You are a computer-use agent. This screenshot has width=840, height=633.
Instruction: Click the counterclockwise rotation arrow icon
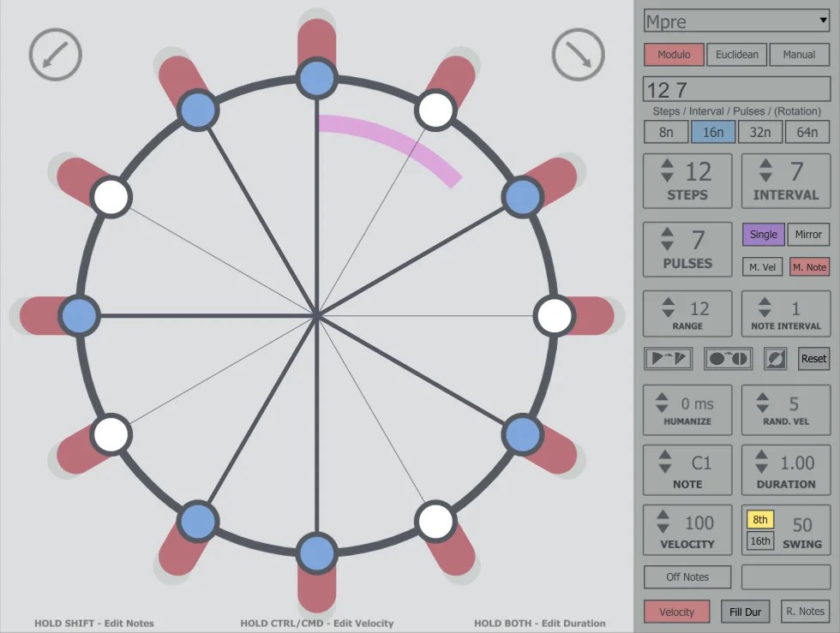point(55,54)
